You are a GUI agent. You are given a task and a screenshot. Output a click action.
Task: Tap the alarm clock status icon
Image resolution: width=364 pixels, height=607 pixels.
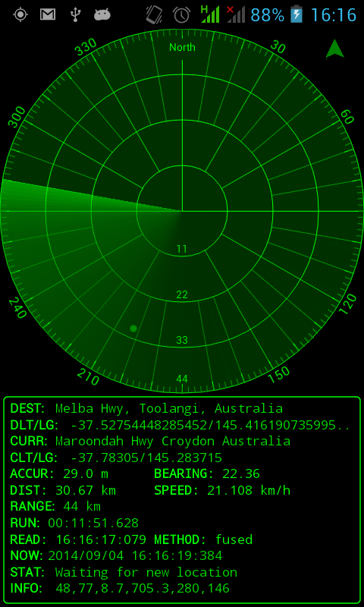coord(181,14)
